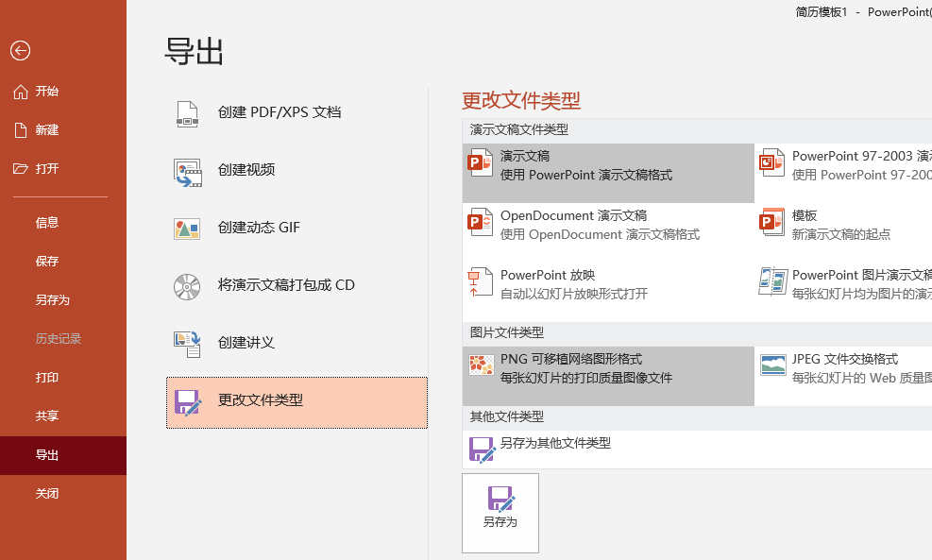Screen dimensions: 932x560
Task: Click the PNG image format icon
Action: pyautogui.click(x=481, y=365)
